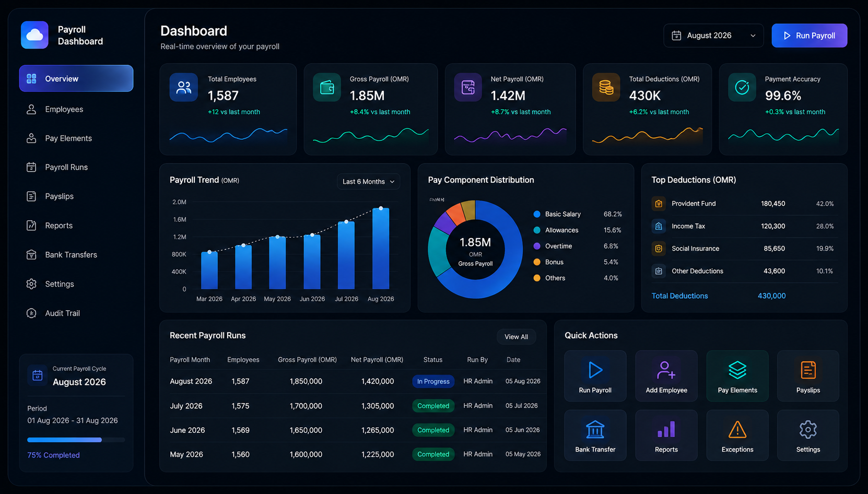Open Pay Elements in the sidebar
The image size is (868, 494).
[x=76, y=138]
